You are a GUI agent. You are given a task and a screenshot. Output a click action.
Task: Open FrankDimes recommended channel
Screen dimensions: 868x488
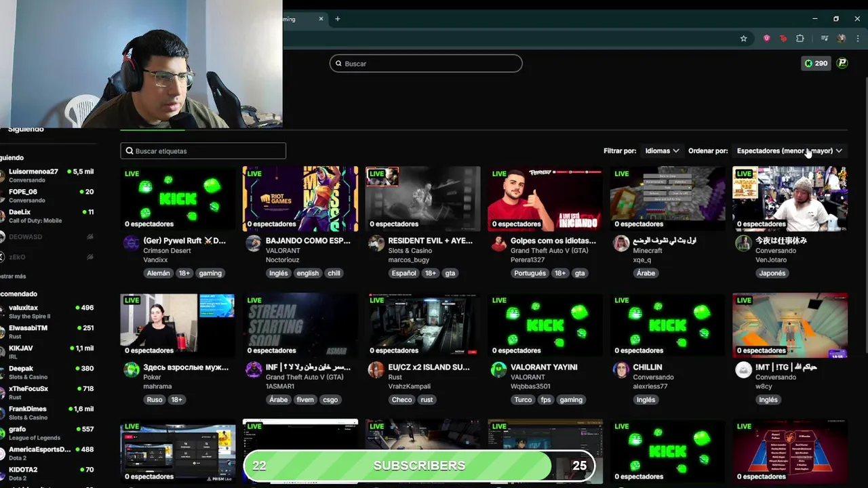point(47,413)
